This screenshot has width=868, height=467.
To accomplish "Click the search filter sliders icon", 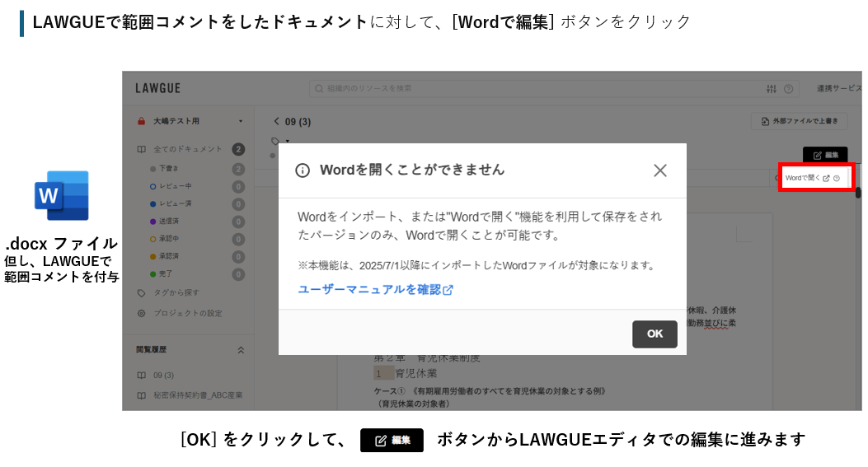I will pyautogui.click(x=772, y=89).
